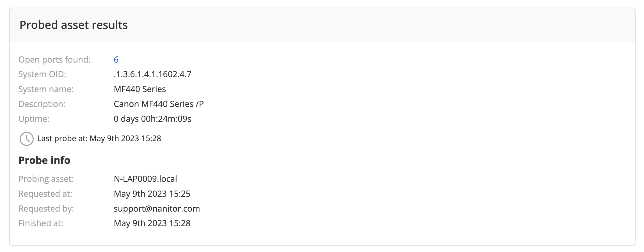Image resolution: width=644 pixels, height=252 pixels.
Task: Select the Canon MF440 Series /P description
Action: pos(159,104)
